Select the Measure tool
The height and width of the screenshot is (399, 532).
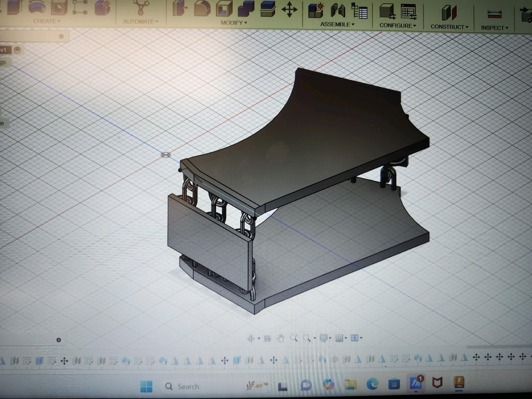pos(494,14)
